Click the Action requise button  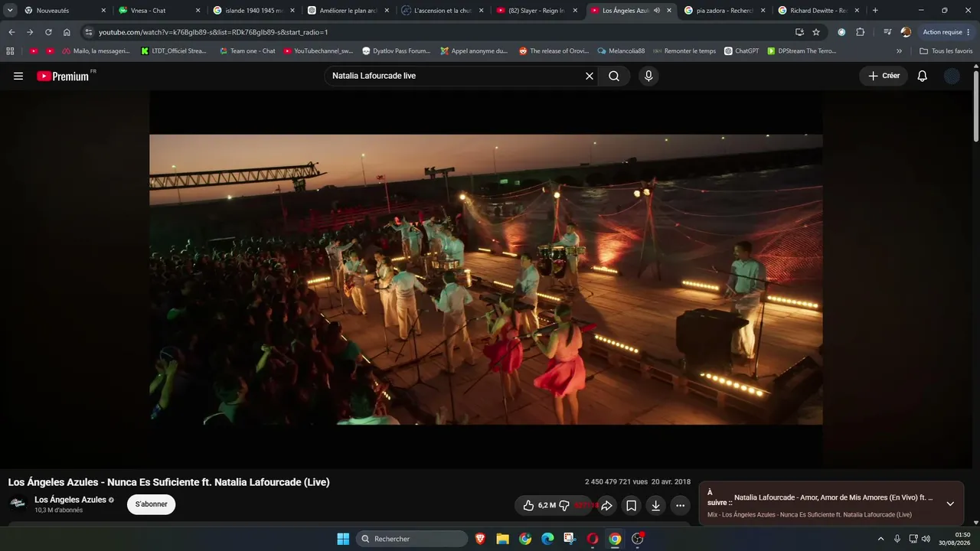click(x=947, y=32)
